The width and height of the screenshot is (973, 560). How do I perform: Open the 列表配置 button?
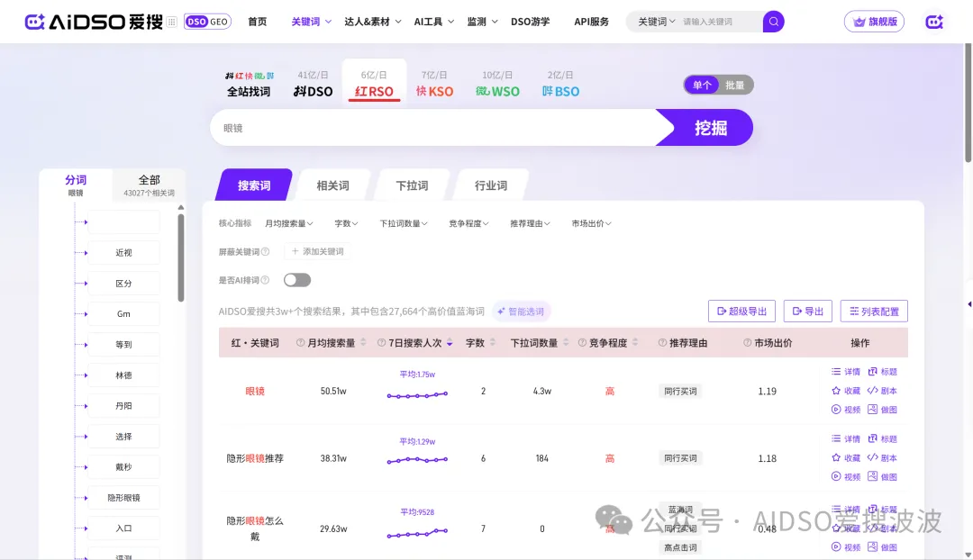click(874, 312)
